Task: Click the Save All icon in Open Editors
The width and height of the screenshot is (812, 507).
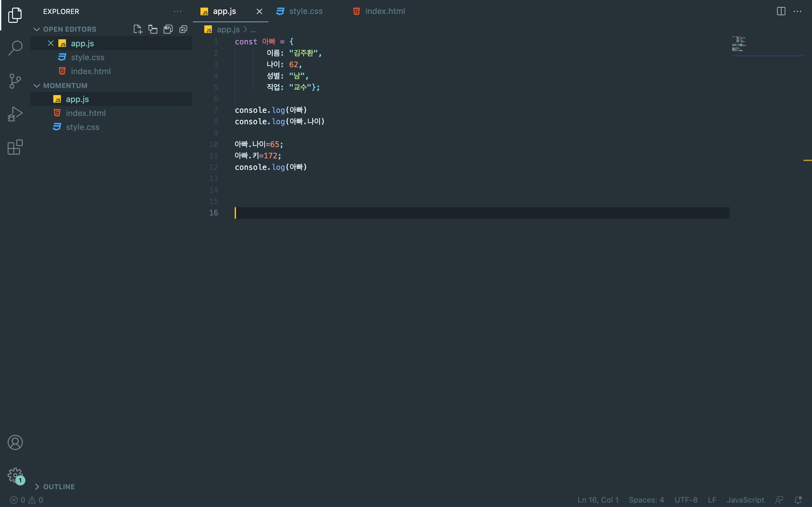Action: [168, 29]
